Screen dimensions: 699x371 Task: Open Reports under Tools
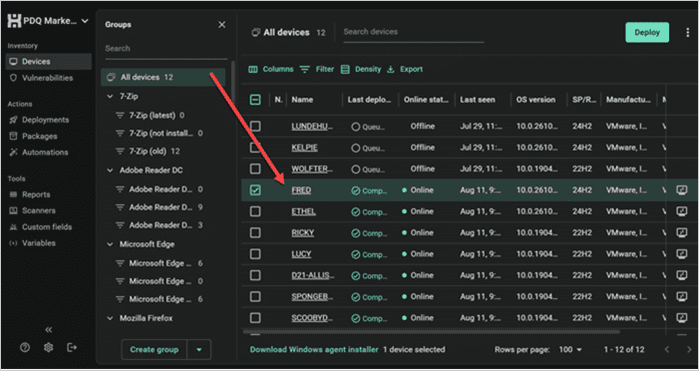coord(30,194)
